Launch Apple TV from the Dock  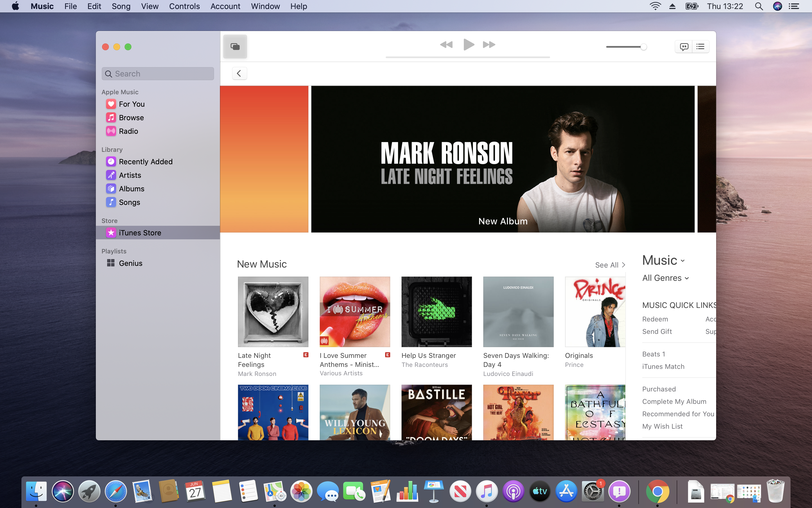tap(540, 492)
